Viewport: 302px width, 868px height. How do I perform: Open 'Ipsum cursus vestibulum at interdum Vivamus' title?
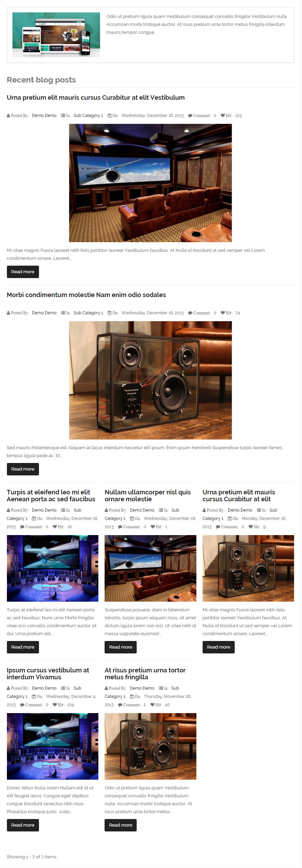point(48,674)
